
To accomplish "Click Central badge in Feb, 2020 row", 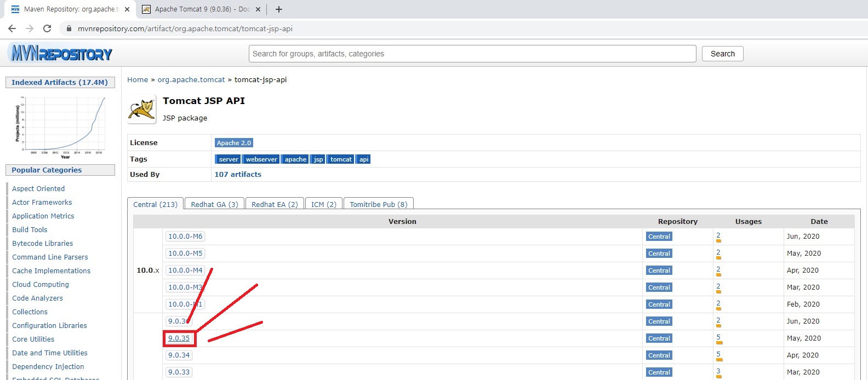I will click(x=659, y=304).
